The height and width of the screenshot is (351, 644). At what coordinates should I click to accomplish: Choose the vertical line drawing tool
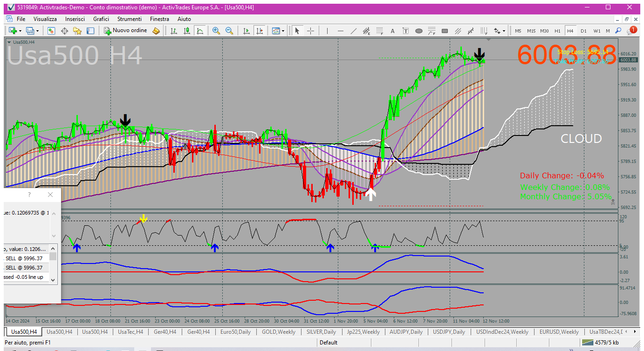click(328, 31)
